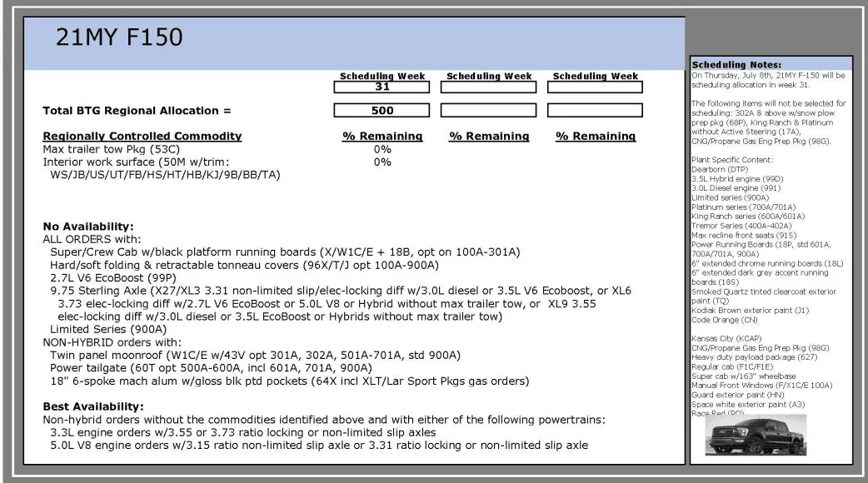Click the 0% value for interior work surface
The image size is (868, 483).
[x=382, y=162]
